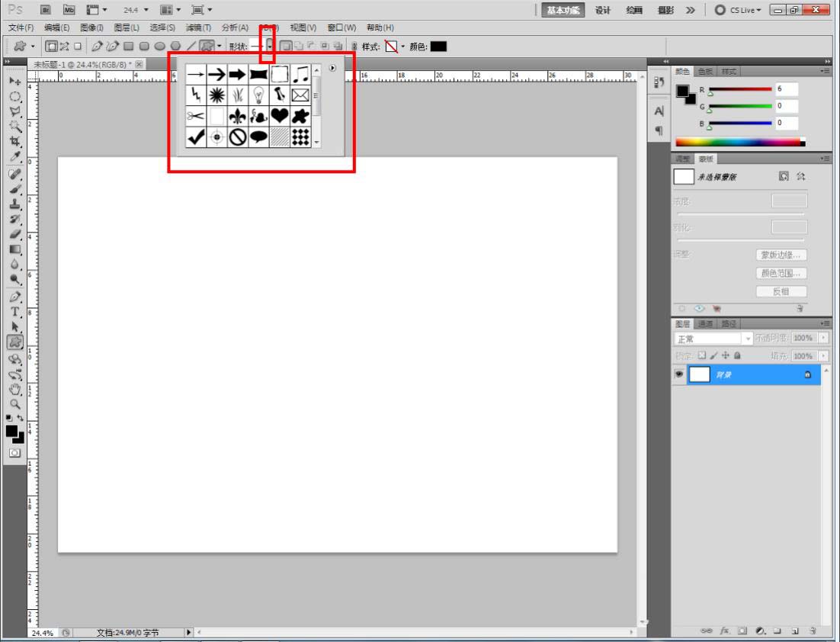Image resolution: width=840 pixels, height=642 pixels.
Task: Select the Clone Stamp tool
Action: (15, 204)
